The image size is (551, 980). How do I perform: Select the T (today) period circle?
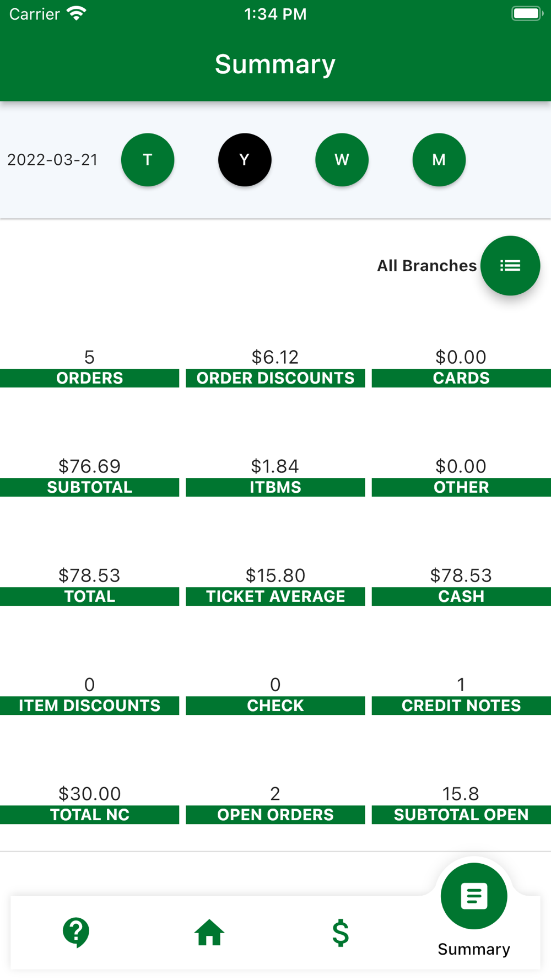[x=148, y=160]
